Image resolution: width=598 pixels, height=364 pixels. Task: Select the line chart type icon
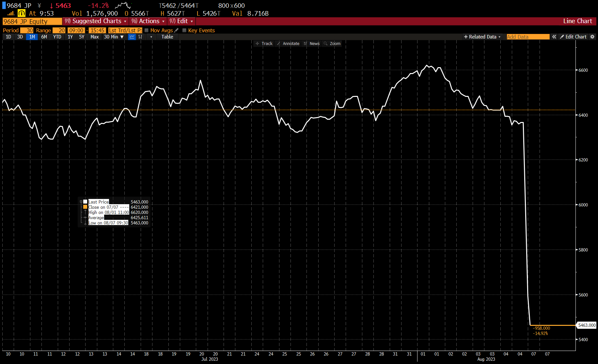(132, 37)
